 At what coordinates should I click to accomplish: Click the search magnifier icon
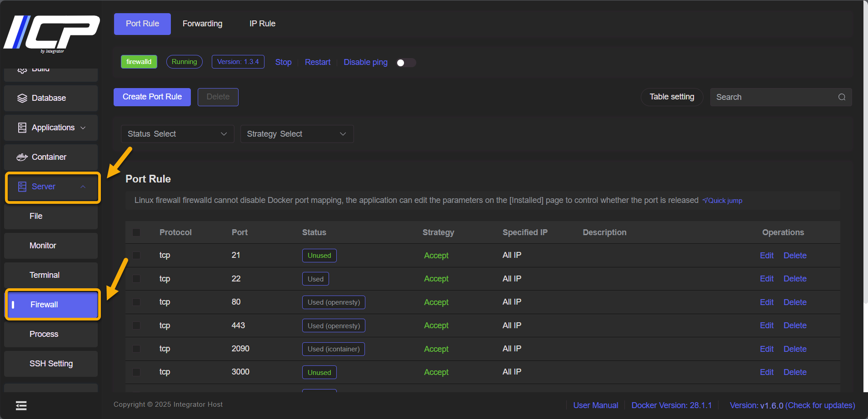point(842,97)
